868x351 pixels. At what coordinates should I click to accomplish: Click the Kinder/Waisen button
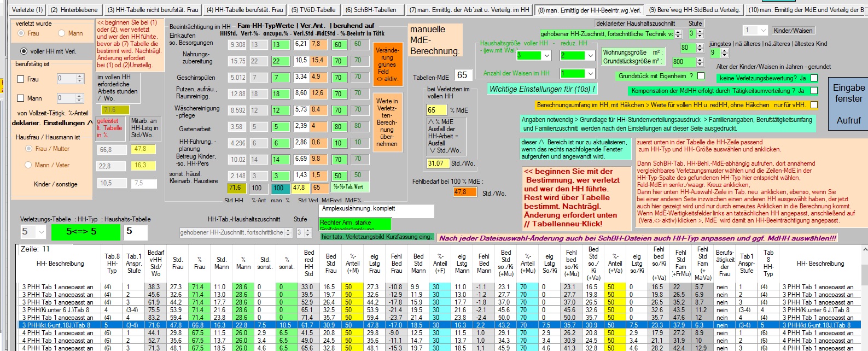tap(793, 30)
